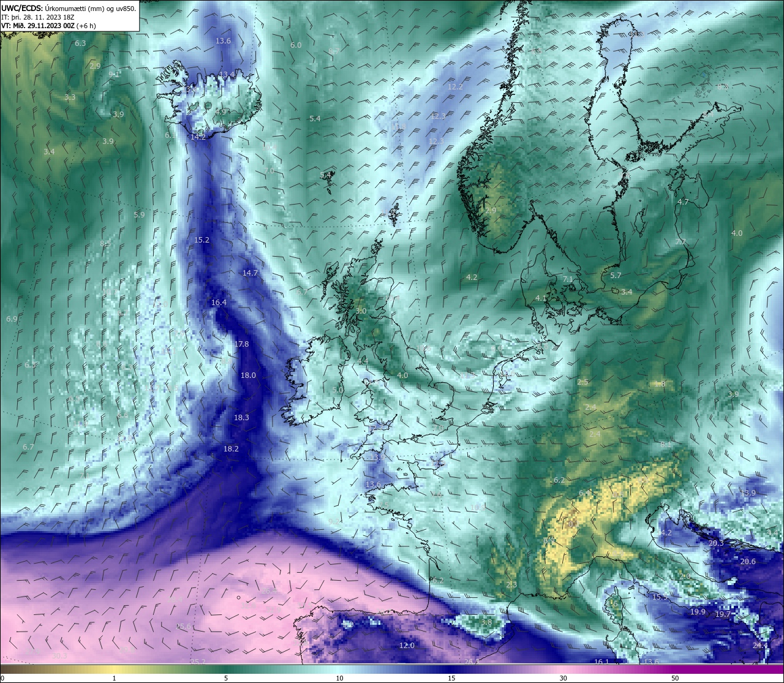Click the 'VT: Mið. 29.11.2023 00Z (+6 h)' line
The image size is (784, 683).
click(48, 26)
